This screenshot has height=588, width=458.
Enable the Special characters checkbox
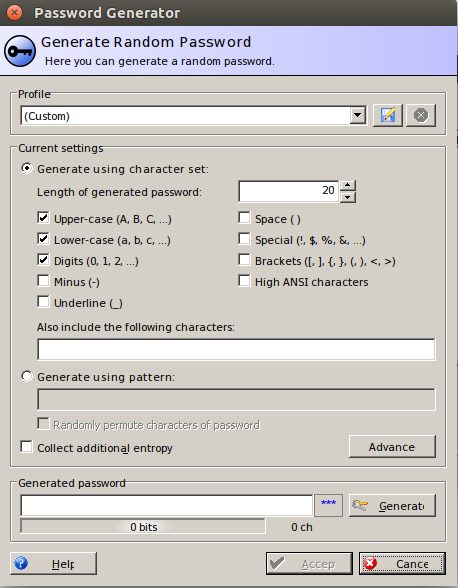[244, 238]
